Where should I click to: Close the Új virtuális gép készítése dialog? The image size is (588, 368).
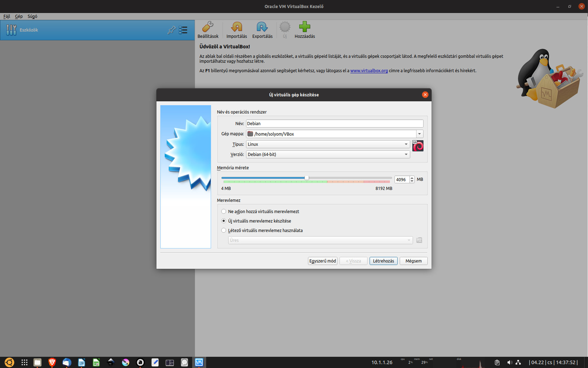click(x=425, y=95)
